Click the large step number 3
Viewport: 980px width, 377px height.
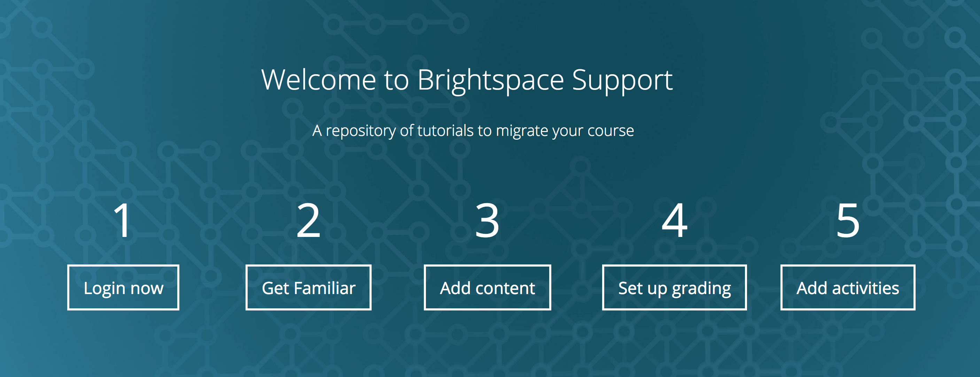point(487,221)
